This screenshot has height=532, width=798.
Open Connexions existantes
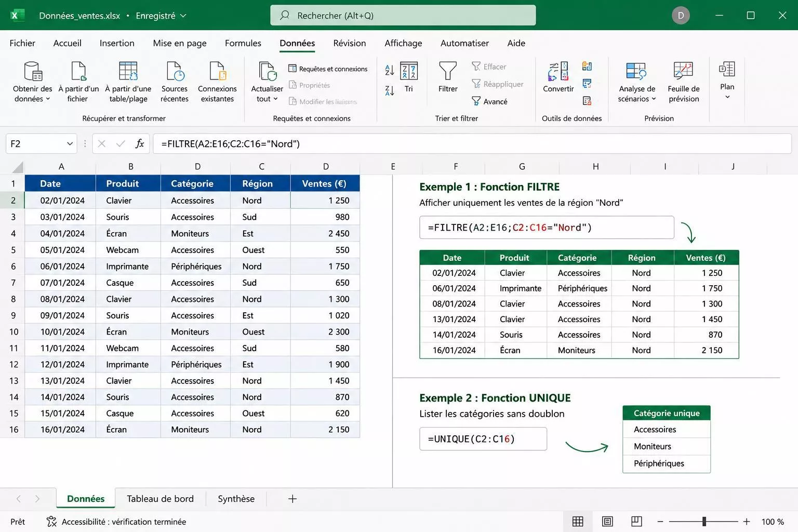point(217,81)
